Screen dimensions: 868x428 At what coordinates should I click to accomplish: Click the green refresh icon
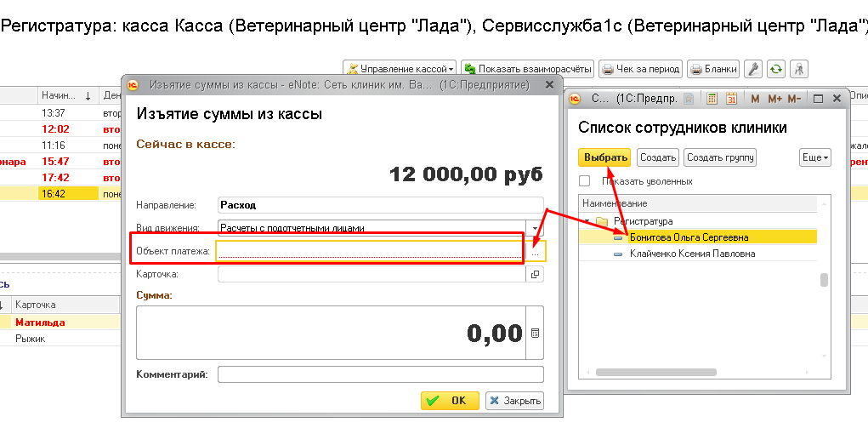(x=775, y=69)
